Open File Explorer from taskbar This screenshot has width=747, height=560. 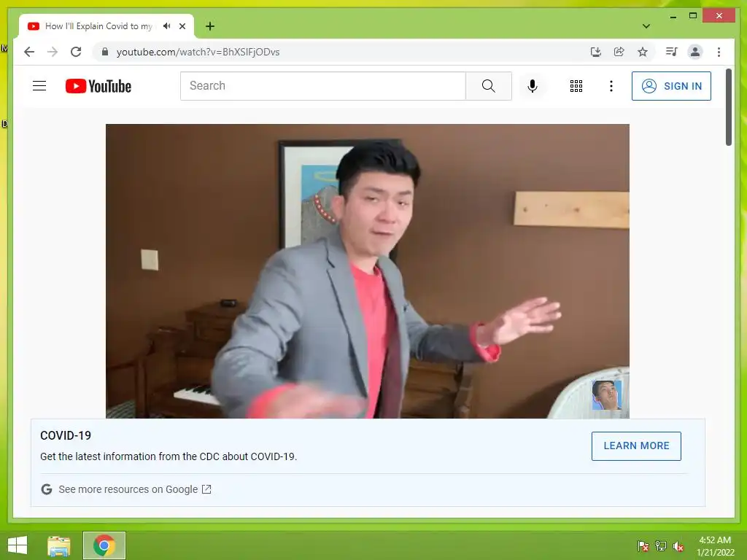[59, 545]
